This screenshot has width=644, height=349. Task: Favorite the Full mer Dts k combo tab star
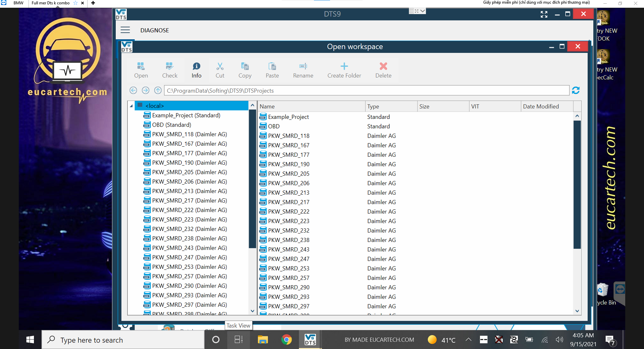(75, 3)
